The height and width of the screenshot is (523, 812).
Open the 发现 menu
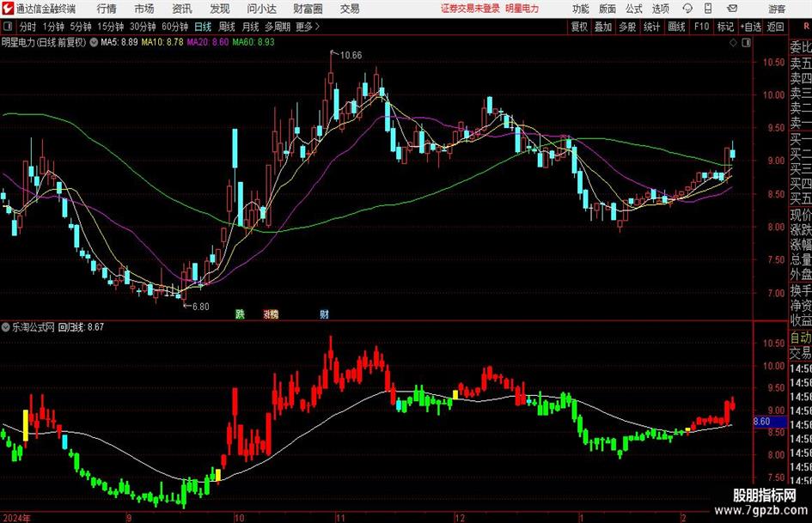point(220,9)
